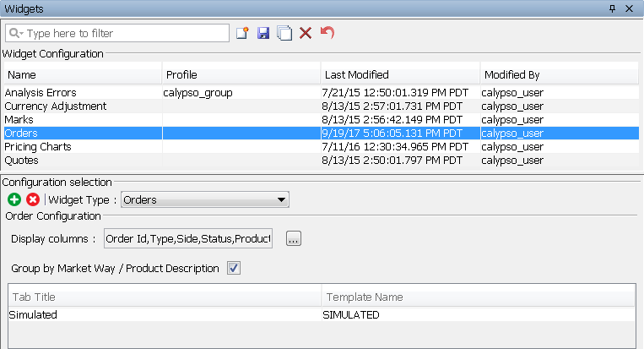
Task: Open display columns chooser via ellipsis button
Action: pos(294,238)
